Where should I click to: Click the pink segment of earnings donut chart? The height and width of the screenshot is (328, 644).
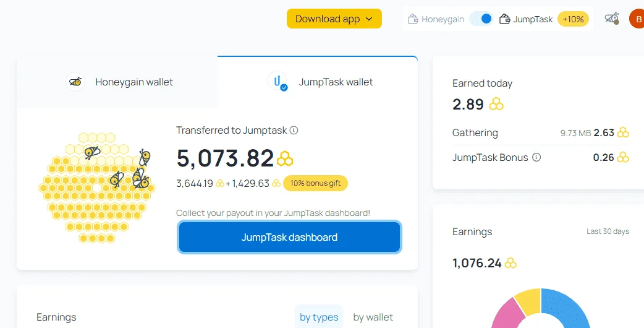pos(507,314)
